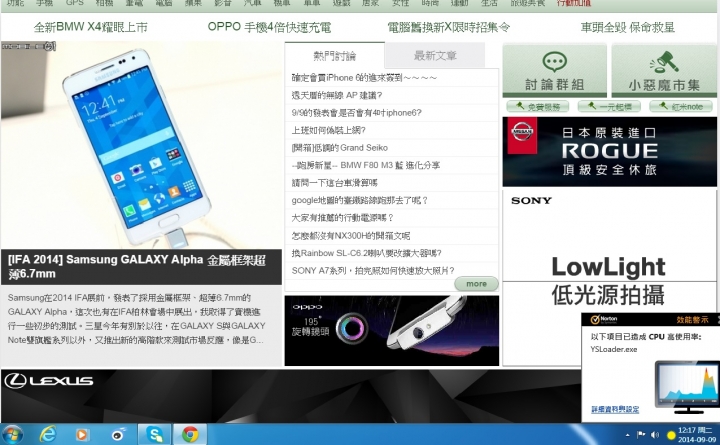Click the YSLoader.exe process name
The image size is (720, 445).
coord(613,349)
